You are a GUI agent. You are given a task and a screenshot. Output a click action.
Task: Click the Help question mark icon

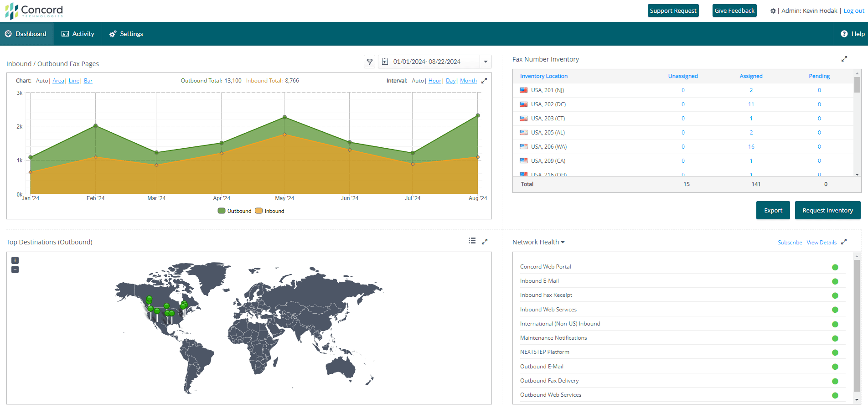(x=844, y=34)
